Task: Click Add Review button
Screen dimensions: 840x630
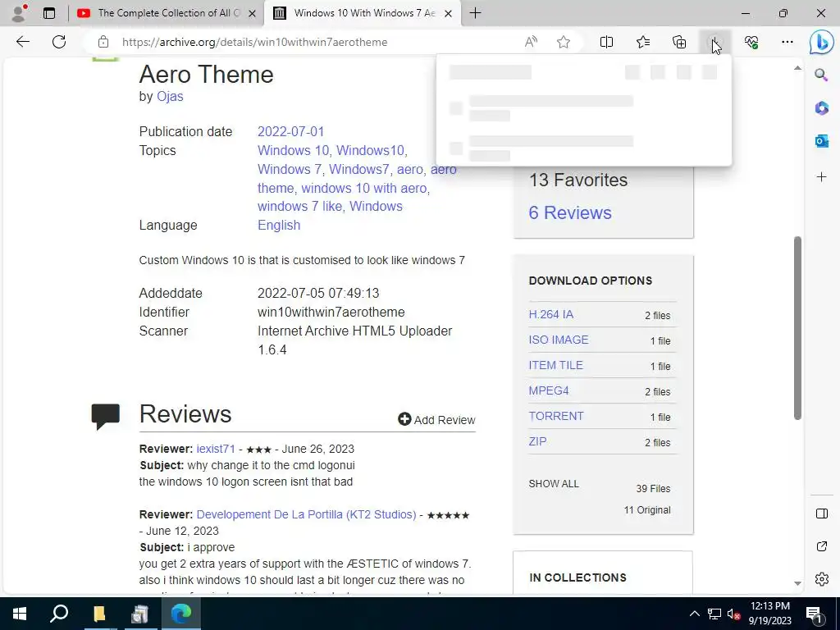Action: pyautogui.click(x=436, y=419)
